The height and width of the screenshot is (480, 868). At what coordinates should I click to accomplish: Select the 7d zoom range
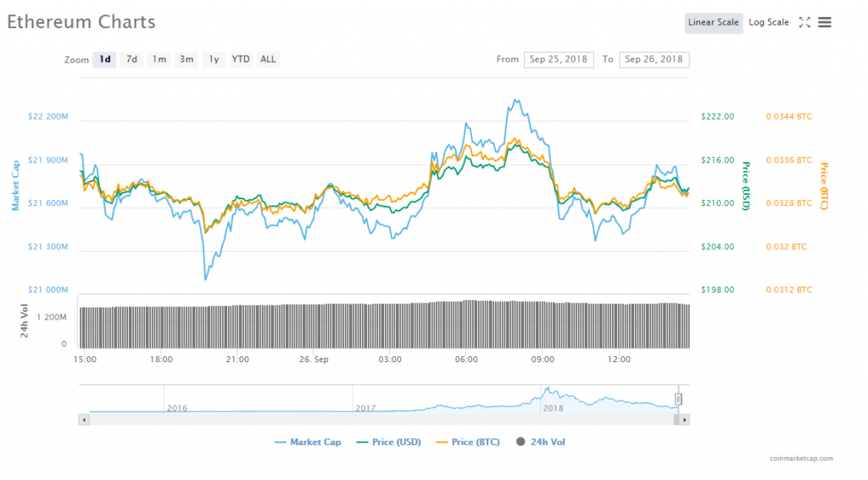pyautogui.click(x=131, y=59)
